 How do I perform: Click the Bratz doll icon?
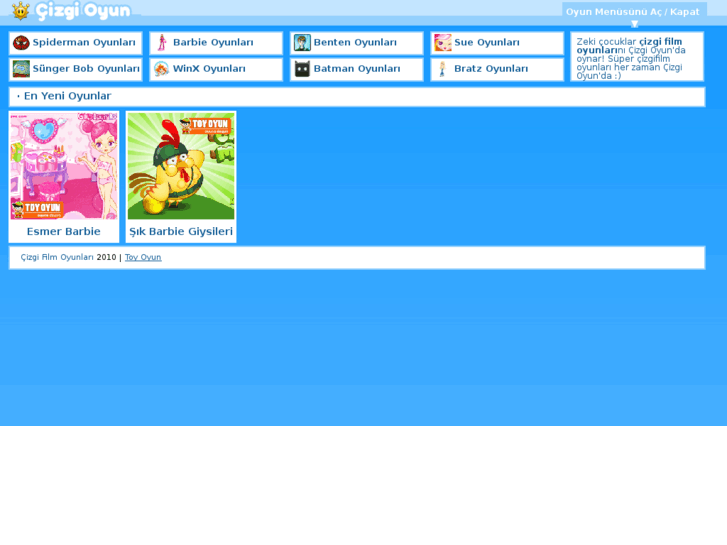pyautogui.click(x=442, y=69)
